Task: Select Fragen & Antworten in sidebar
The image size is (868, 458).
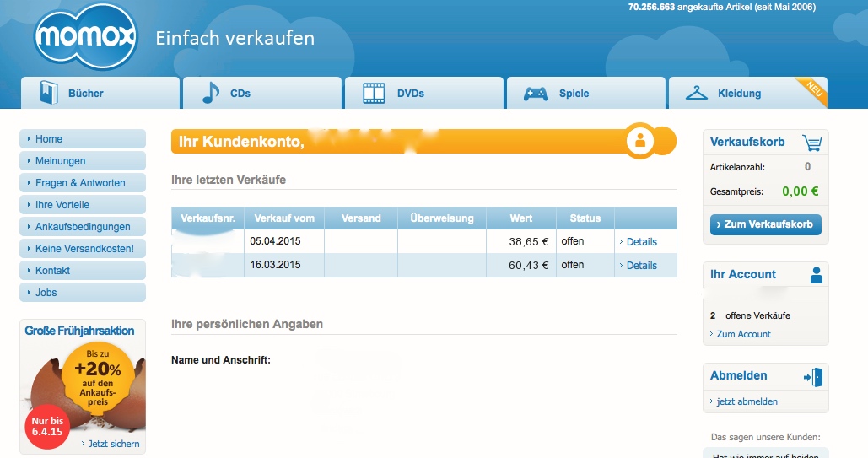Action: 81,183
